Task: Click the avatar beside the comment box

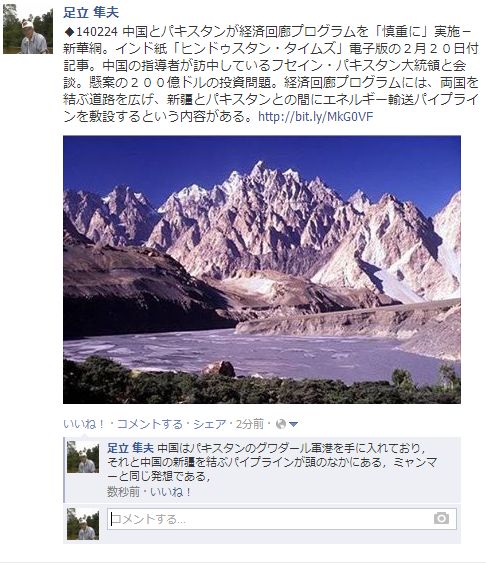Action: click(x=83, y=524)
